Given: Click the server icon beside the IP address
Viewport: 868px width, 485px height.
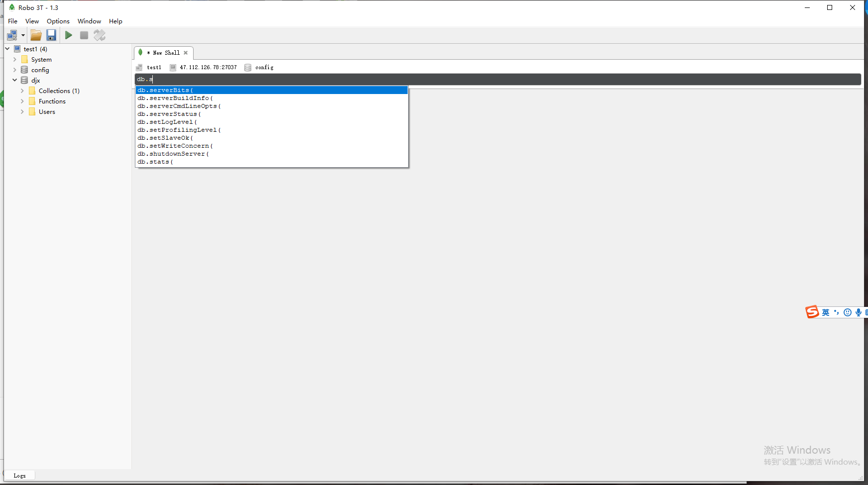Looking at the screenshot, I should [173, 67].
